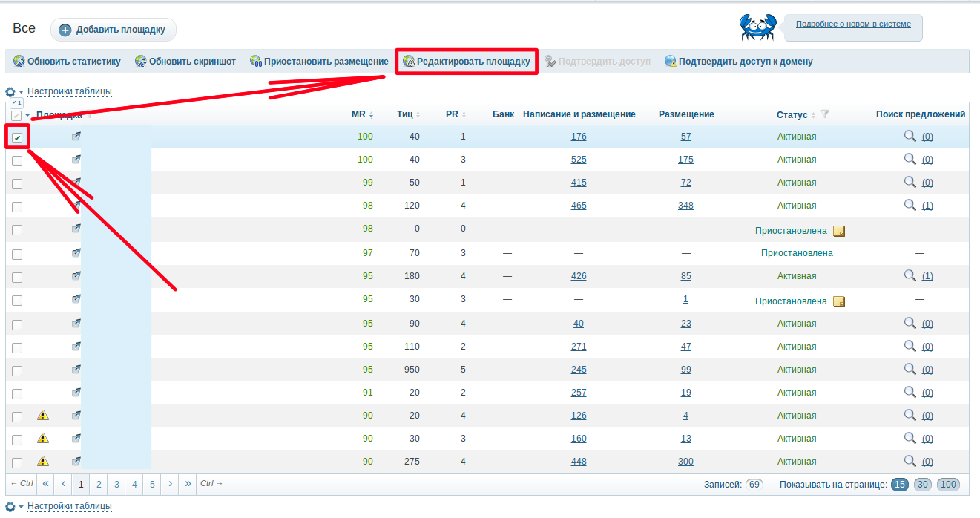Open external link icon in Тиц 120 row

(x=76, y=205)
